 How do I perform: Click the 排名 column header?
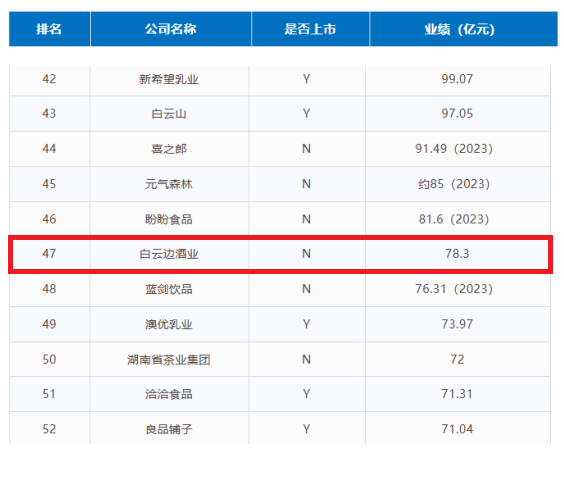pyautogui.click(x=49, y=29)
